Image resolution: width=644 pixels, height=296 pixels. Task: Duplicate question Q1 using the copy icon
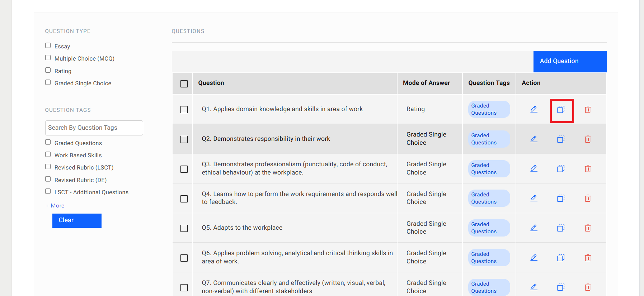(x=561, y=109)
